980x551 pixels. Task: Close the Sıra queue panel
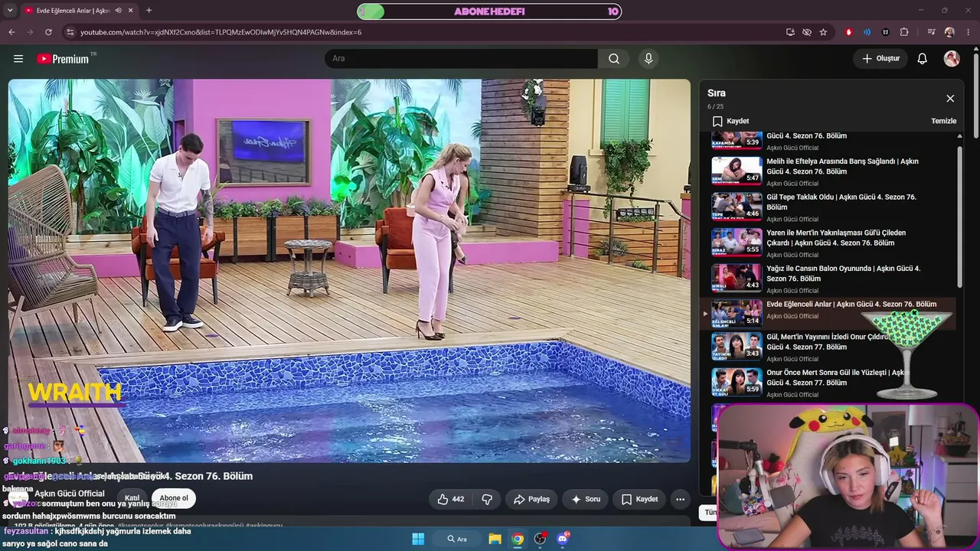950,99
